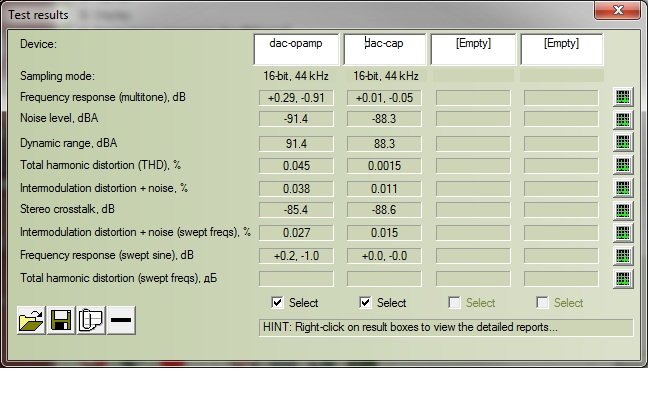View Frequency response (swept sine) graph
This screenshot has width=648, height=406.
tap(623, 256)
